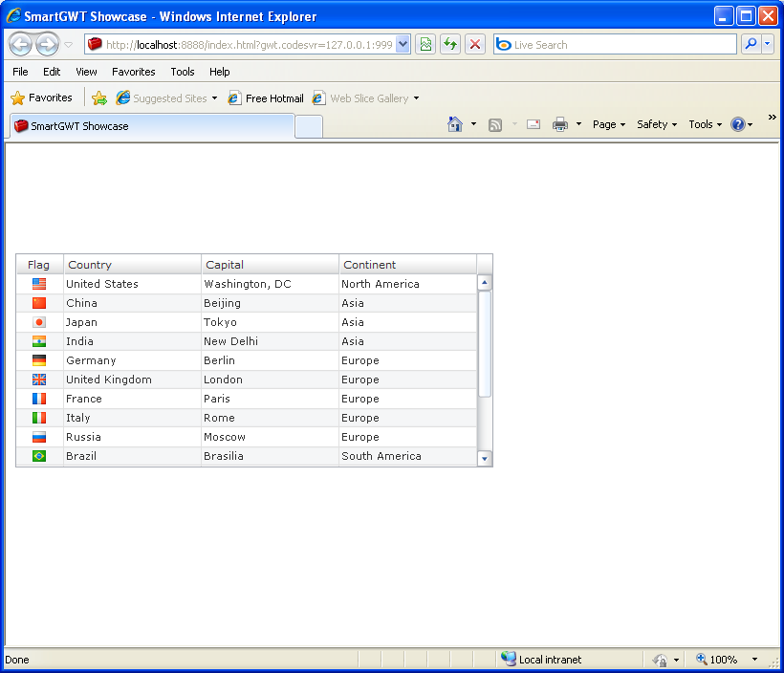Click the blue Help question mark icon
This screenshot has width=784, height=673.
tap(738, 124)
